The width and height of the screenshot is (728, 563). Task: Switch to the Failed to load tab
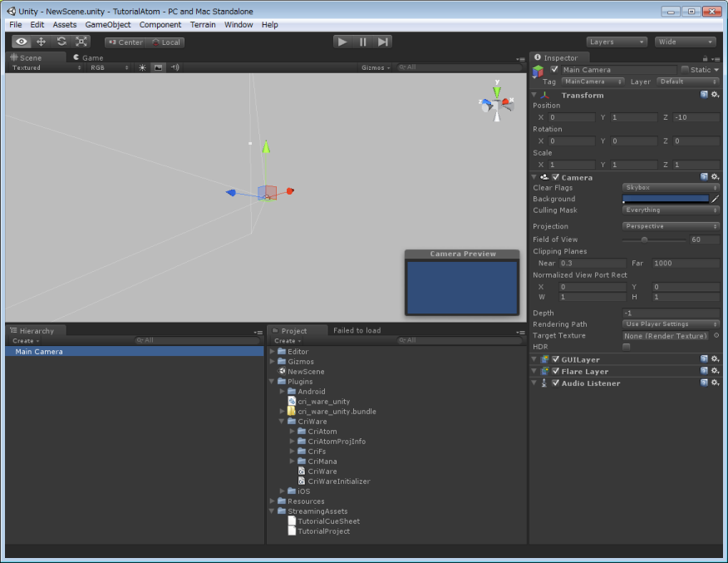pyautogui.click(x=357, y=330)
